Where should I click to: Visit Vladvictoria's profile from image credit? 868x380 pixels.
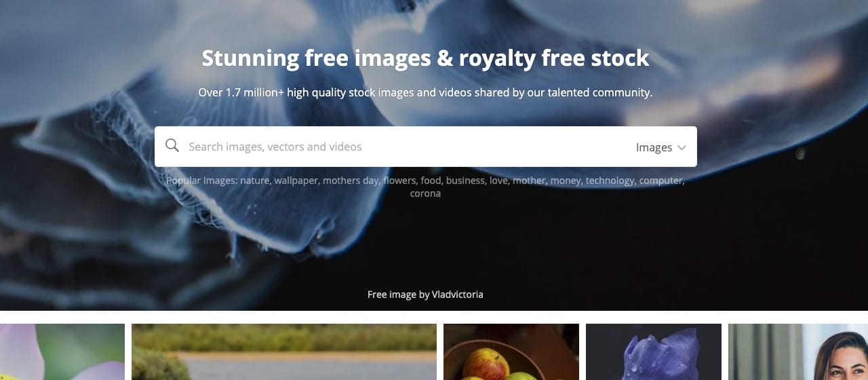(458, 294)
